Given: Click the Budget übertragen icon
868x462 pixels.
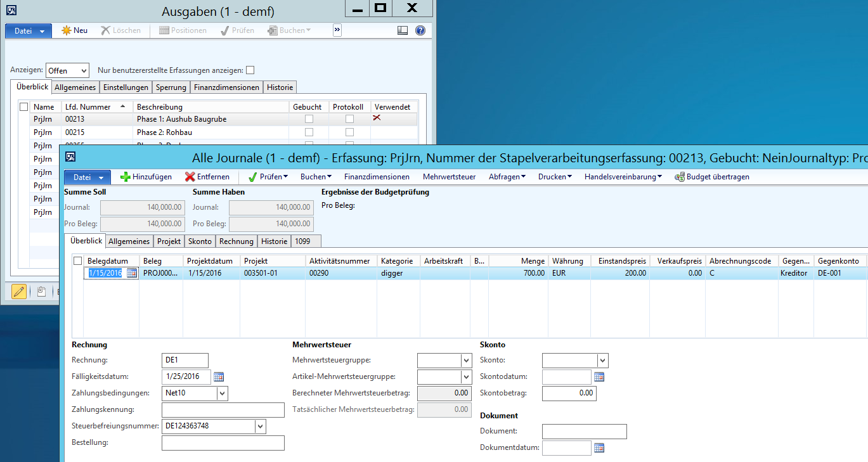Looking at the screenshot, I should (x=679, y=177).
